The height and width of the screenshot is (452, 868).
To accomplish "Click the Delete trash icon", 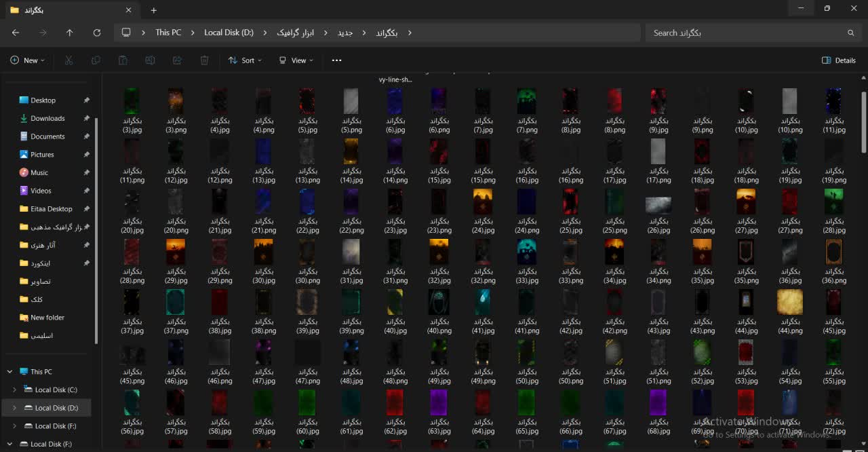I will 204,60.
